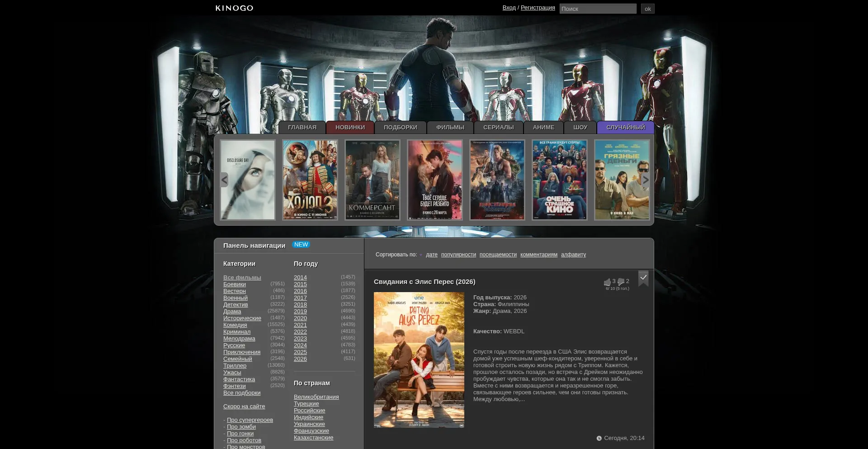This screenshot has width=868, height=449.
Task: Switch to the ФИЛЬМЫ tab
Action: (450, 128)
